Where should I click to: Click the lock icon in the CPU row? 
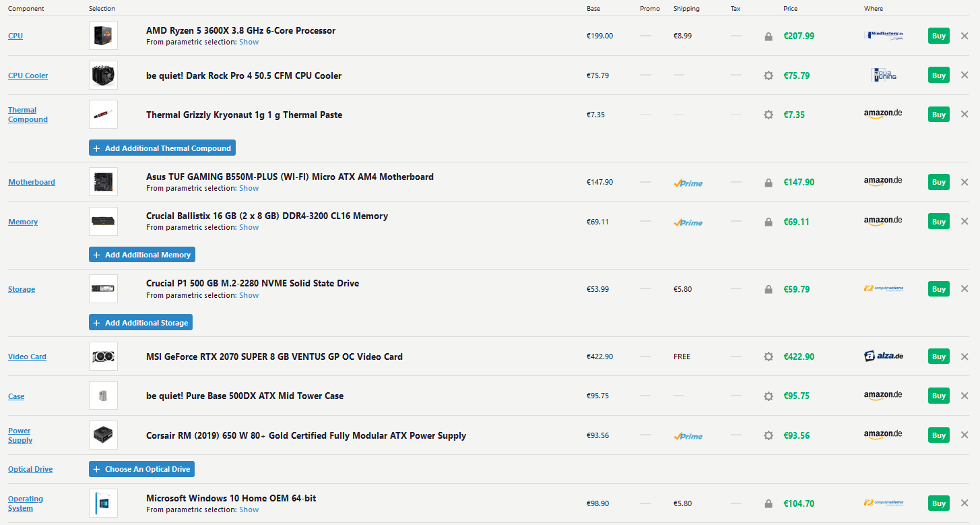point(769,36)
